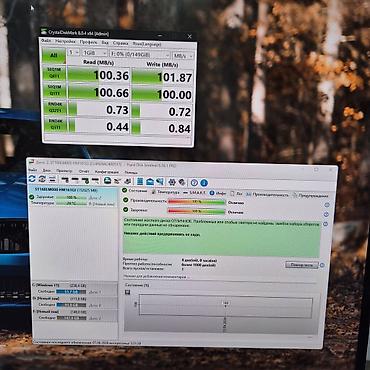Click the blue refresh icon in Hard Disk Sentinel toolbar
The width and height of the screenshot is (370, 370).
(32, 179)
